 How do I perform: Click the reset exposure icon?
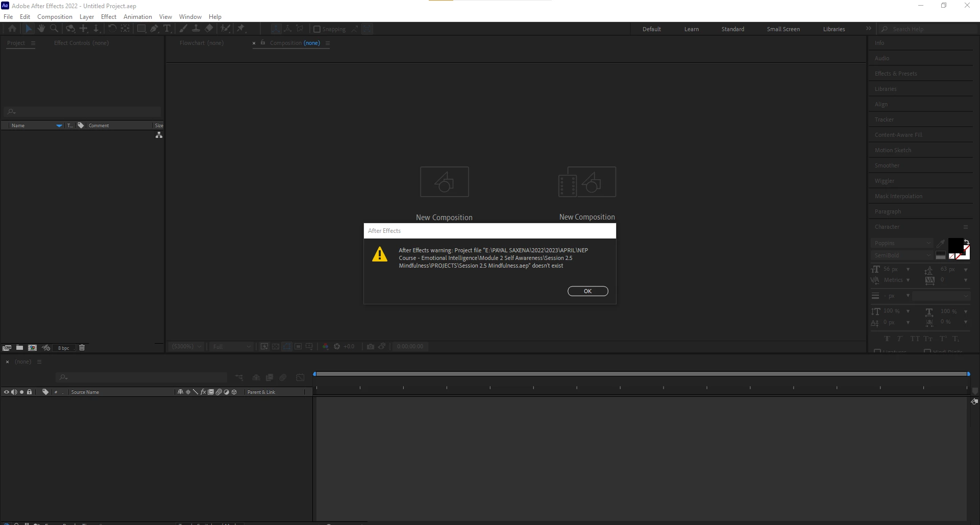tap(337, 346)
